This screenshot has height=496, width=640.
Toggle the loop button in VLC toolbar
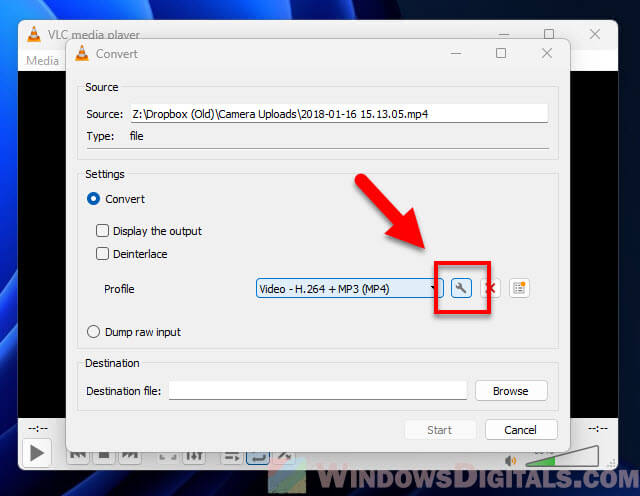point(258,456)
